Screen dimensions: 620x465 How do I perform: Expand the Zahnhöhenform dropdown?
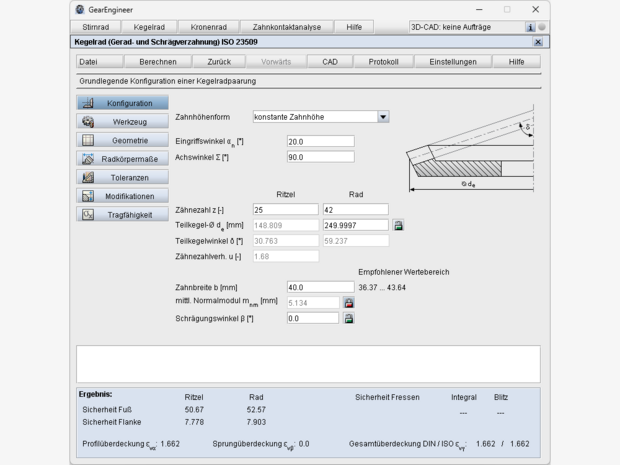pos(383,116)
